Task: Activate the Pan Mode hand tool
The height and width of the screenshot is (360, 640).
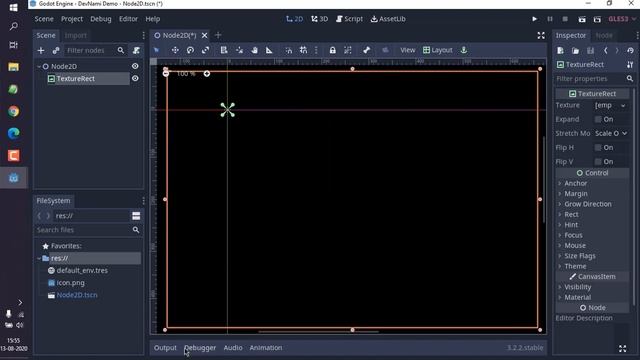Action: [x=254, y=50]
